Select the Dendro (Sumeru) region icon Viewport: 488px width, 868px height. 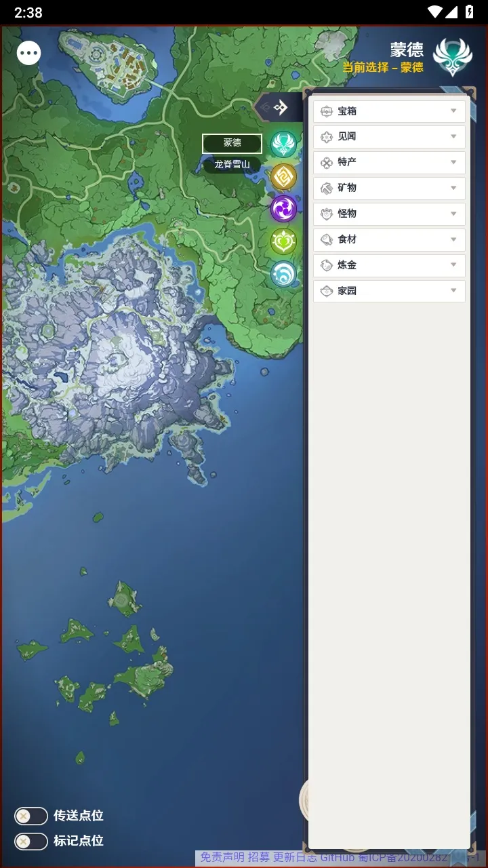(x=284, y=241)
